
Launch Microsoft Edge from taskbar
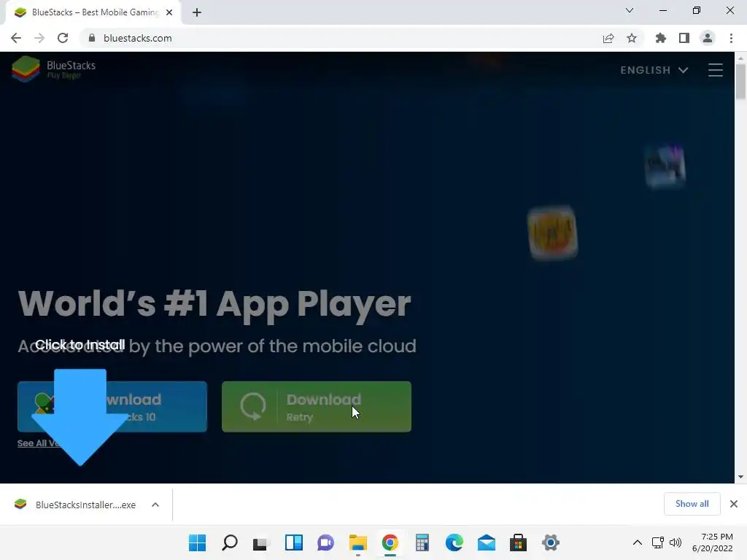pyautogui.click(x=454, y=542)
